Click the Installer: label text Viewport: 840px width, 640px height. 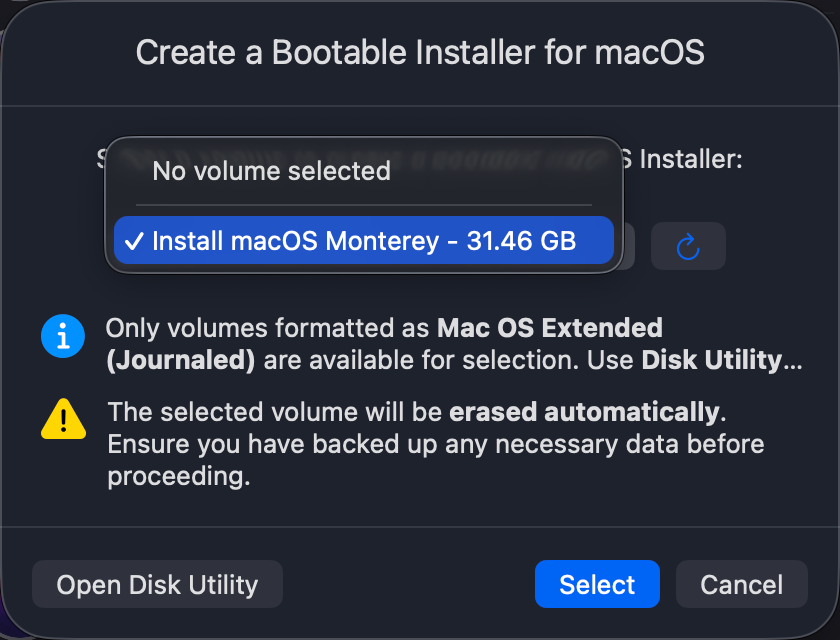tap(690, 159)
